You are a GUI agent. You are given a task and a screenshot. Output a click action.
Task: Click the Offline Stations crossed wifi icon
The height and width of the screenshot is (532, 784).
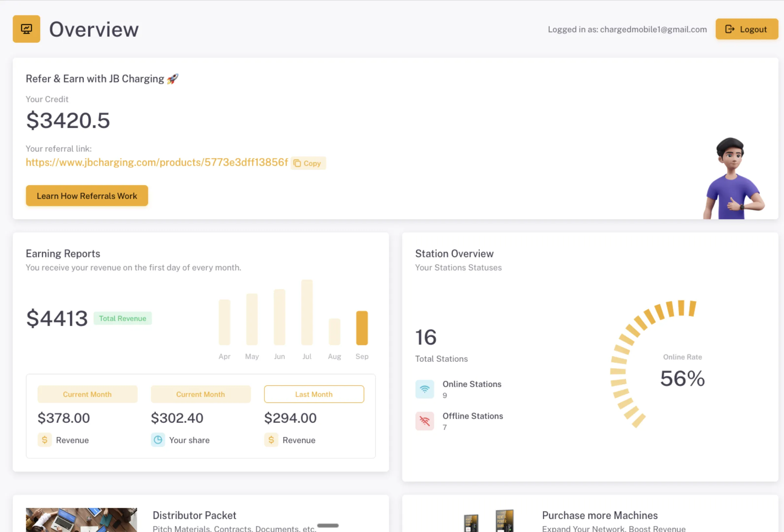coord(425,421)
